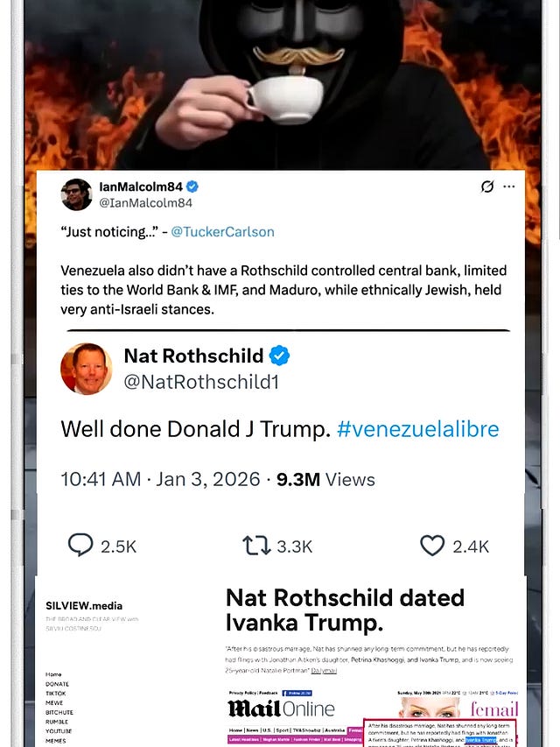Click IanMalcolm84's profile avatar
The image size is (560, 747).
(x=76, y=194)
